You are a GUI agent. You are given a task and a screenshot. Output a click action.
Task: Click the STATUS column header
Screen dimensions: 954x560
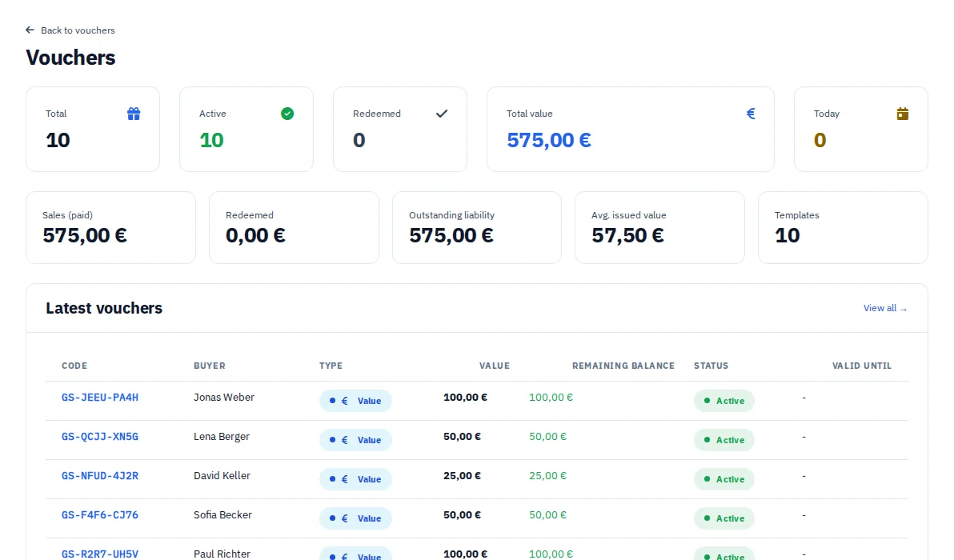(711, 366)
